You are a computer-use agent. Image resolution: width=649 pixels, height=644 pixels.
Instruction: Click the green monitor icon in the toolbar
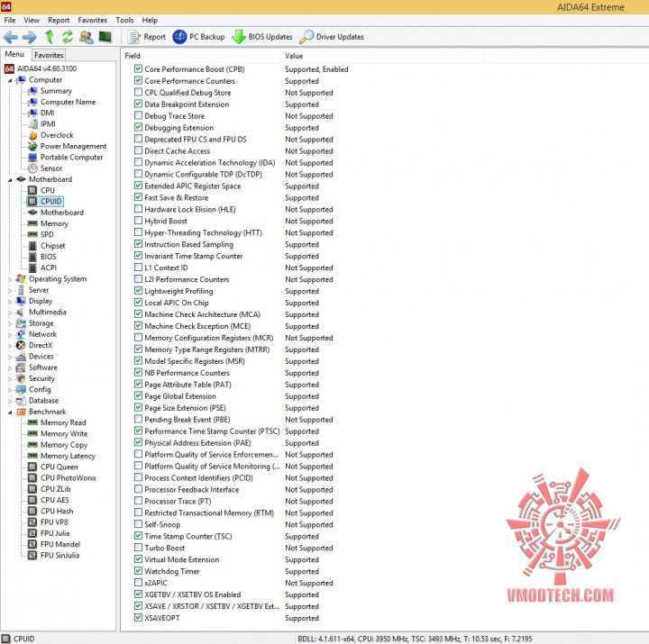(105, 37)
